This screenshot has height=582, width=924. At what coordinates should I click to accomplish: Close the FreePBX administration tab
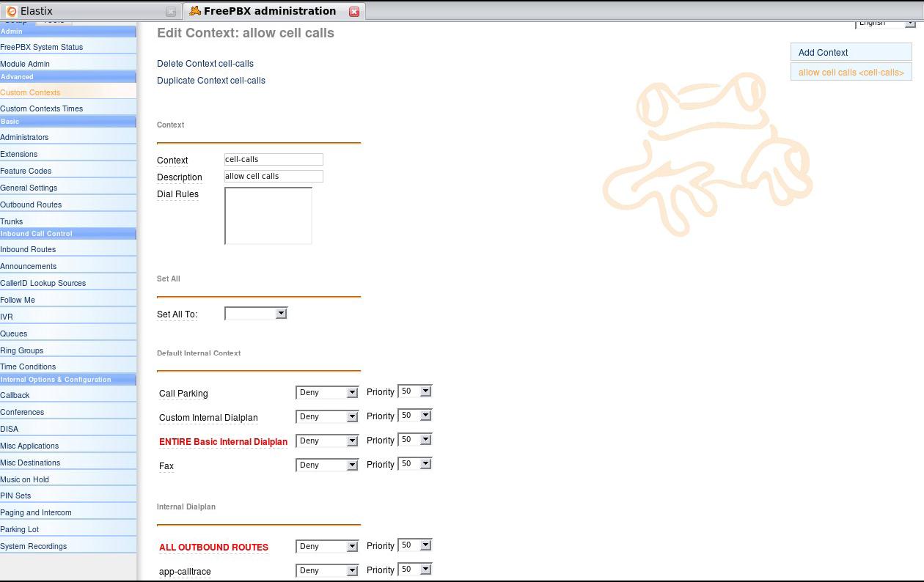[354, 12]
